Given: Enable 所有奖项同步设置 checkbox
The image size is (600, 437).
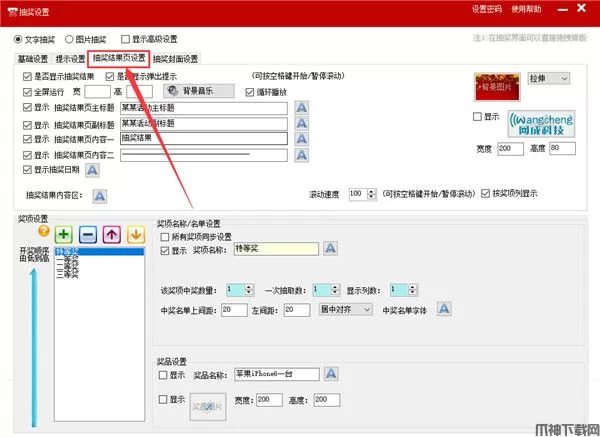Looking at the screenshot, I should click(x=165, y=237).
